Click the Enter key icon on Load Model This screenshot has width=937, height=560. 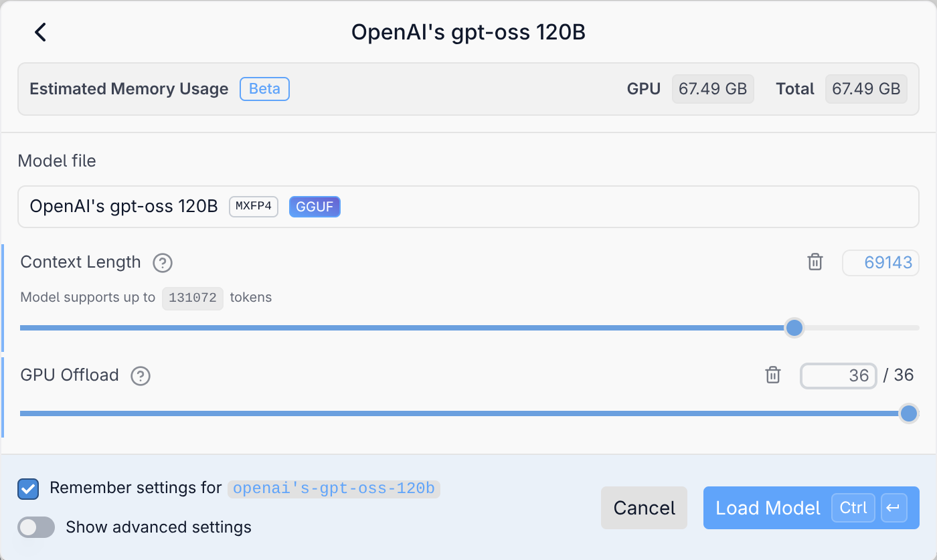point(893,508)
